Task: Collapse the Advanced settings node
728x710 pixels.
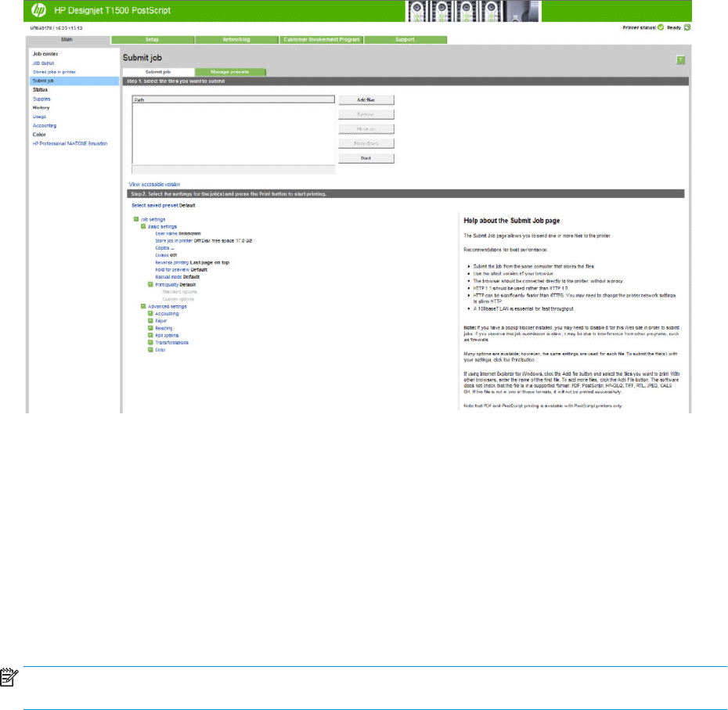Action: click(x=143, y=307)
